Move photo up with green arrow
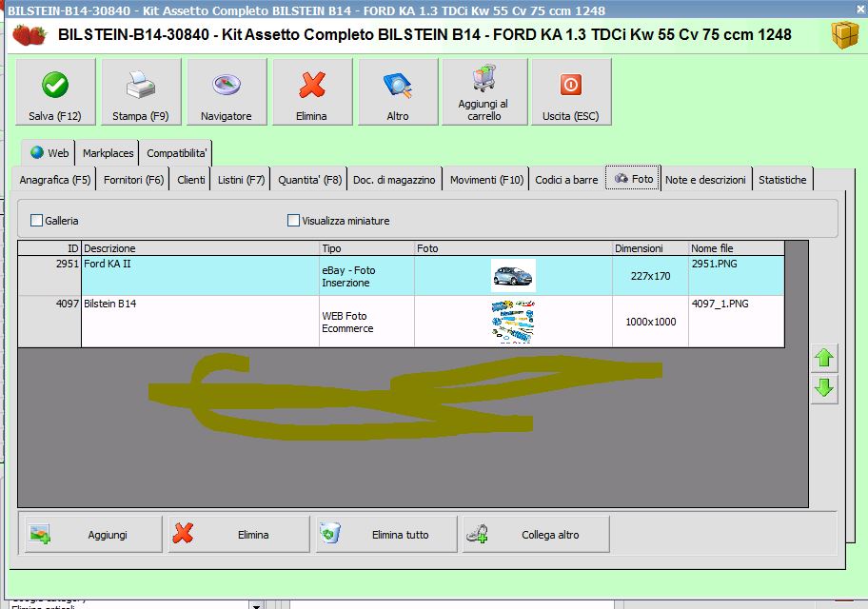Viewport: 868px width, 609px height. pyautogui.click(x=824, y=358)
